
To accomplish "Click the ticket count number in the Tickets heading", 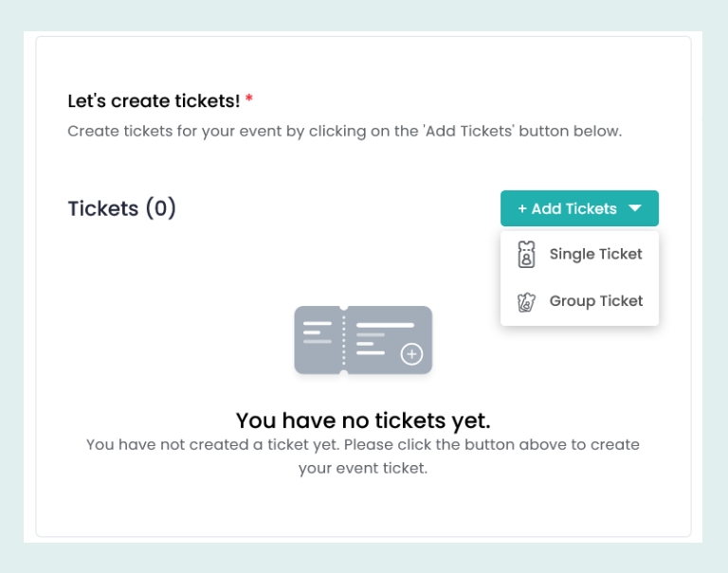I will click(160, 208).
